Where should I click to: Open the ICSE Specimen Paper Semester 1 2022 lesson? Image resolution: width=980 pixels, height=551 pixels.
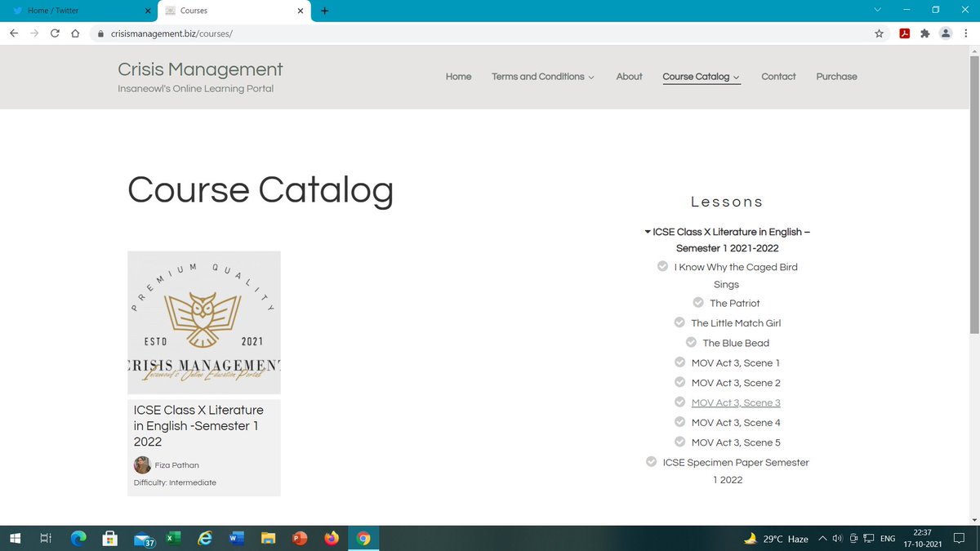(x=736, y=471)
